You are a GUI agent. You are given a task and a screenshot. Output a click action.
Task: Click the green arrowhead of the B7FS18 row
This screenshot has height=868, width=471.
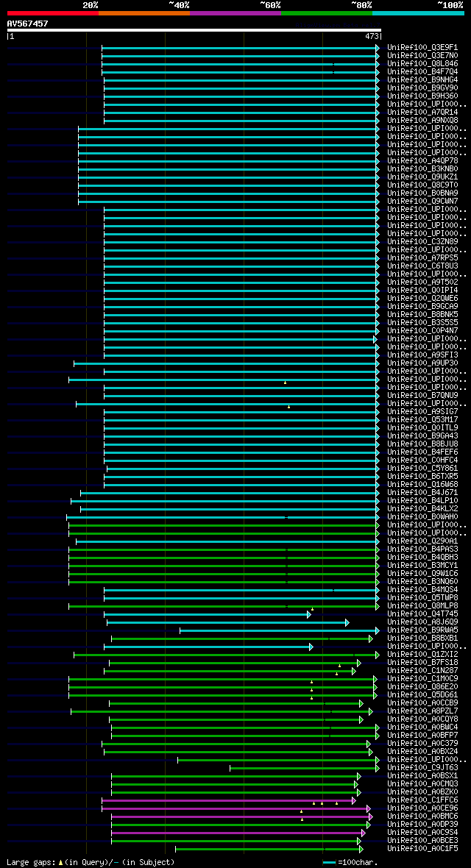coord(358,664)
